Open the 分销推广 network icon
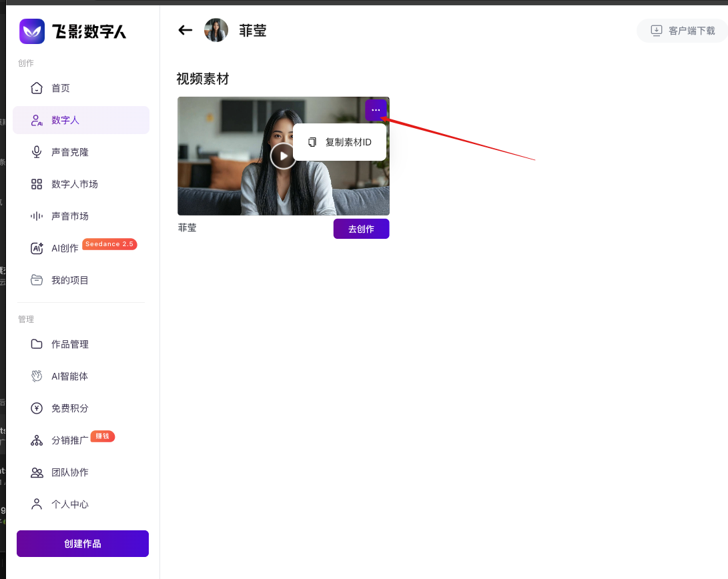Viewport: 728px width, 579px height. tap(37, 440)
